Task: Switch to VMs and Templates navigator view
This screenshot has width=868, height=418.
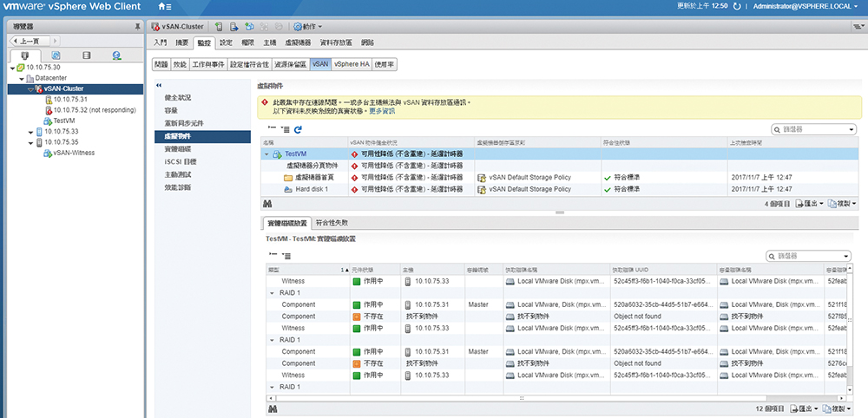Action: tap(56, 56)
